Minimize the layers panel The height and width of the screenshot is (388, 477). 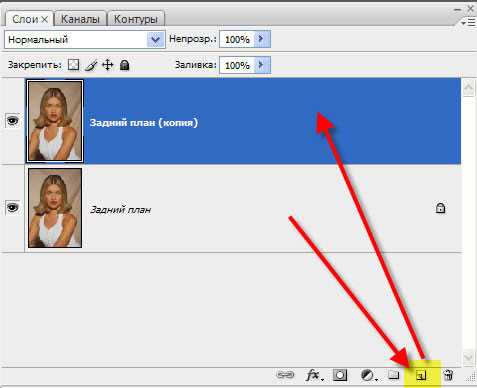pyautogui.click(x=458, y=9)
